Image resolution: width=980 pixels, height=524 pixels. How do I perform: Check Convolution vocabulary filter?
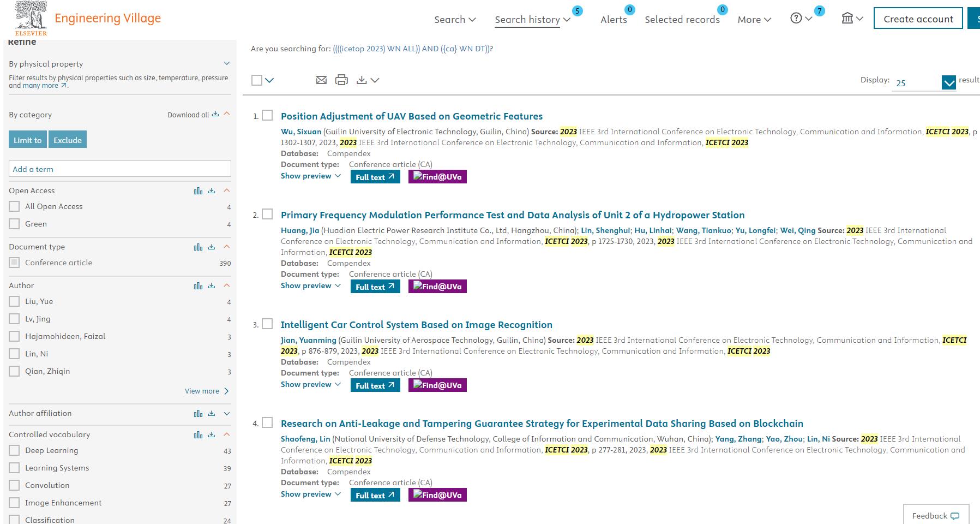(14, 485)
